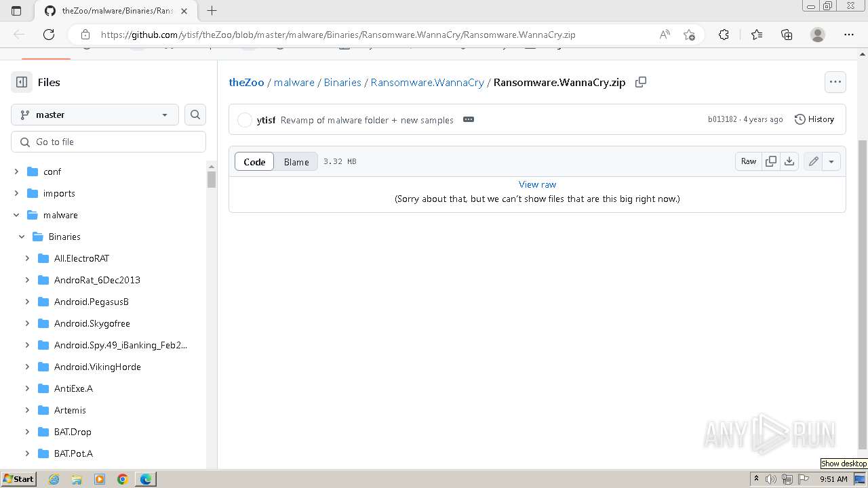Collapse the Files side panel icon
The width and height of the screenshot is (868, 488).
22,82
